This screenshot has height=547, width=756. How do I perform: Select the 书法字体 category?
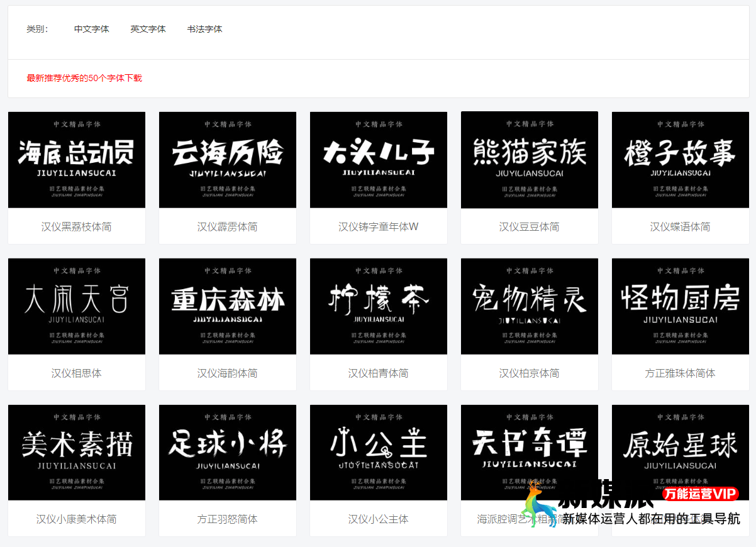coord(204,29)
